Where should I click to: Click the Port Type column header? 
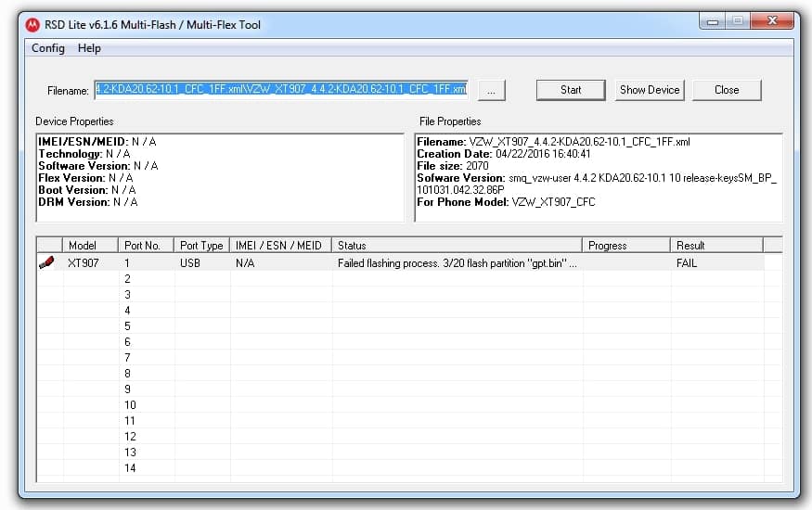[201, 245]
